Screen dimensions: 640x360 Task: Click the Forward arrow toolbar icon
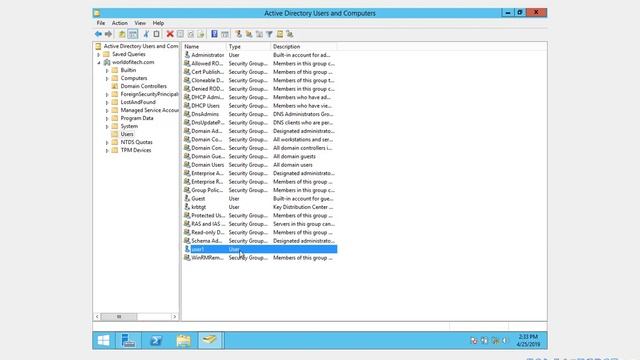pos(108,34)
